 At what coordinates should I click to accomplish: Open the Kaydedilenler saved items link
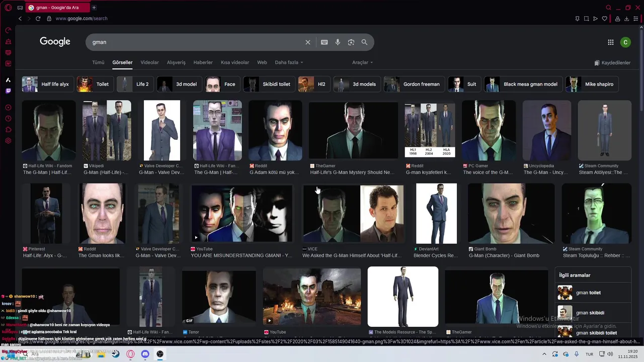(612, 63)
